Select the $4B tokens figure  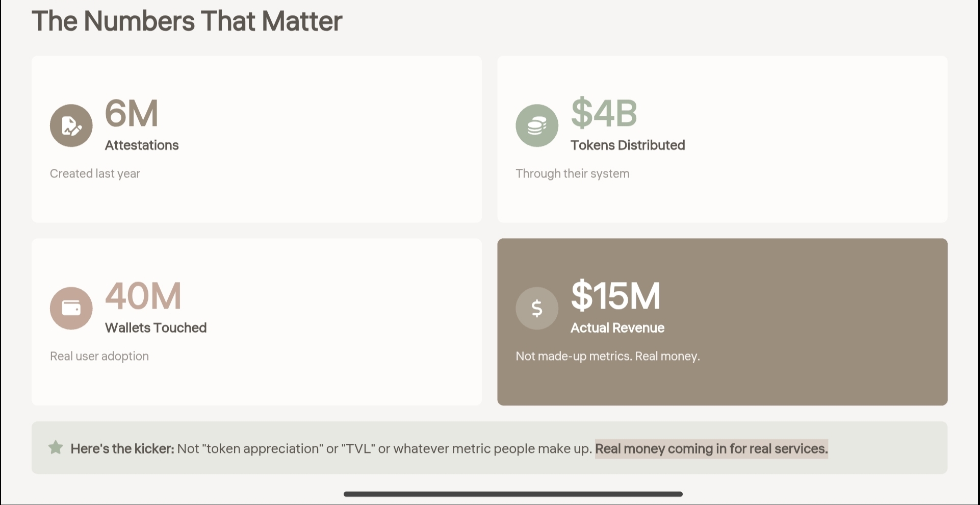tap(604, 113)
